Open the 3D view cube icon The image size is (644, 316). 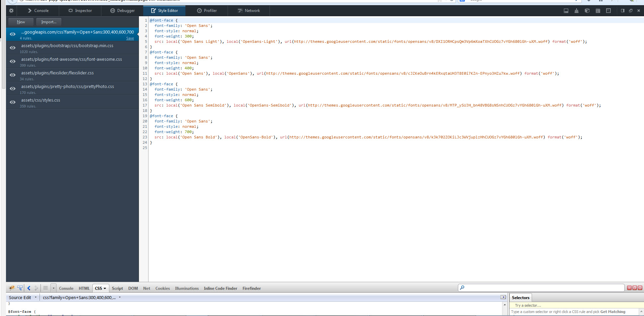(587, 11)
